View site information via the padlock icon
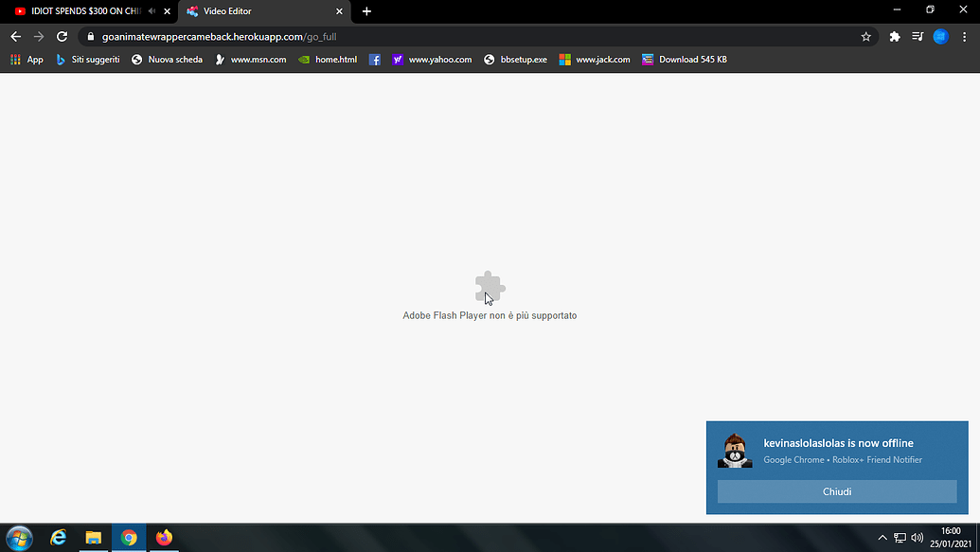Image resolution: width=980 pixels, height=552 pixels. click(x=89, y=36)
